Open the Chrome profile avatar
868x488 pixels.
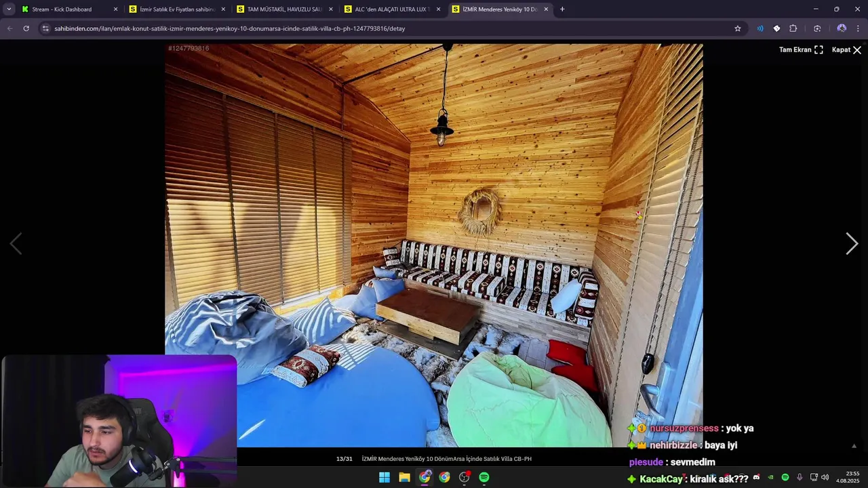pos(842,28)
